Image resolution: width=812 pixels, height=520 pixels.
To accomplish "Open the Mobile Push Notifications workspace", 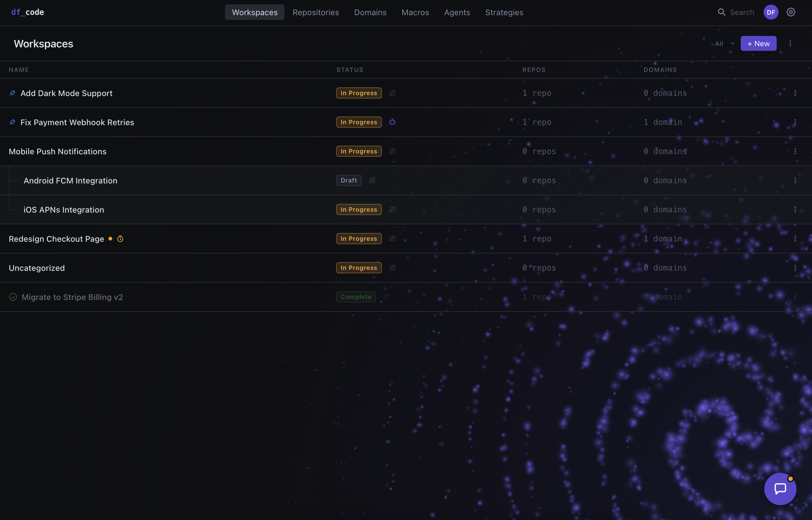I will pos(57,151).
